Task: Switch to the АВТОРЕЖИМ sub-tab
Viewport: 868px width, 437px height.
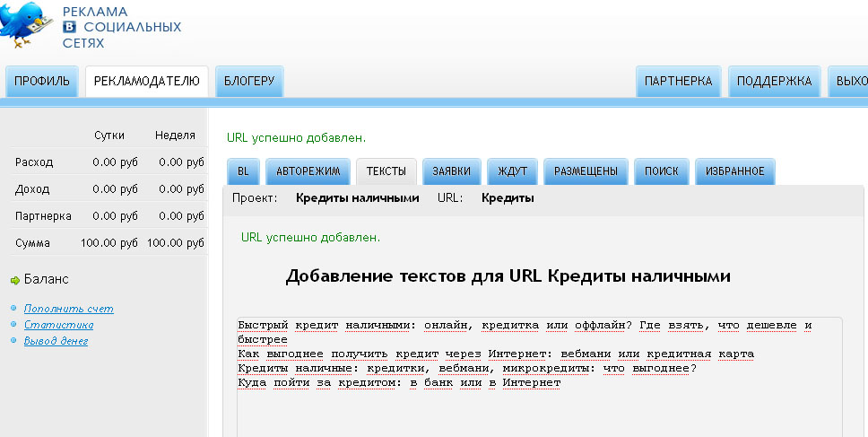Action: pyautogui.click(x=308, y=171)
